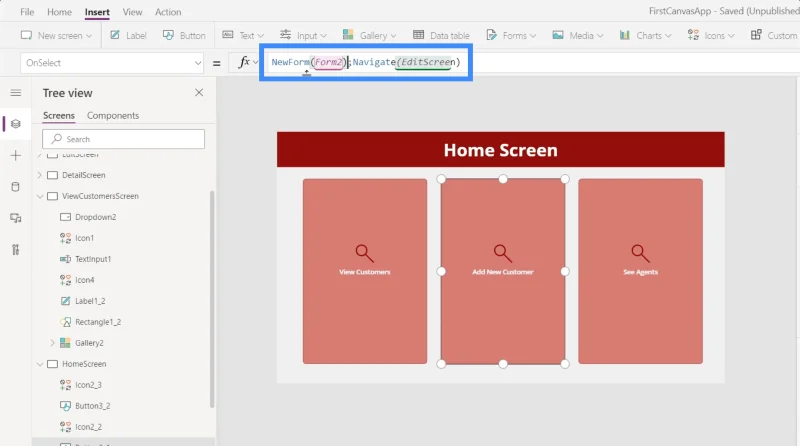Open the Gallery dropdown
This screenshot has width=800, height=446.
tap(369, 35)
